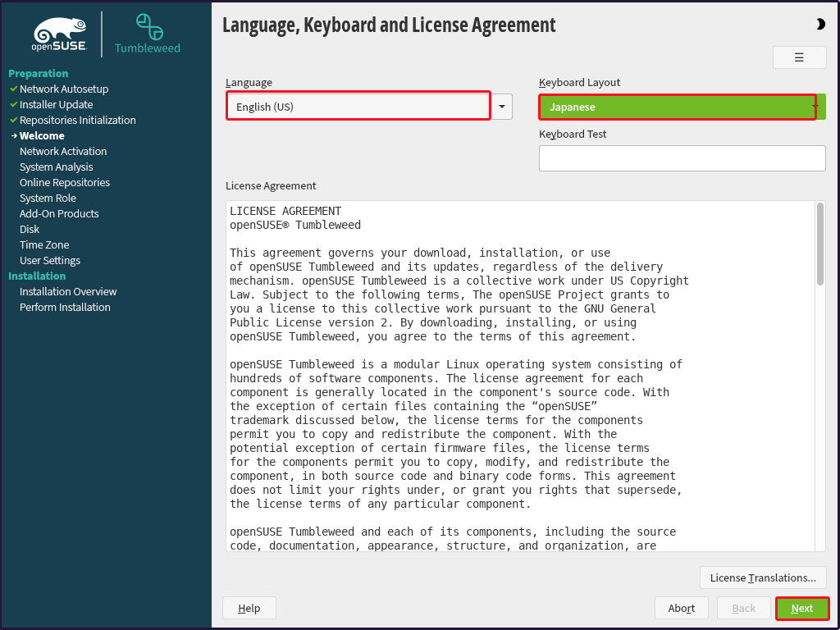The width and height of the screenshot is (840, 630).
Task: Select System Role step
Action: (48, 198)
